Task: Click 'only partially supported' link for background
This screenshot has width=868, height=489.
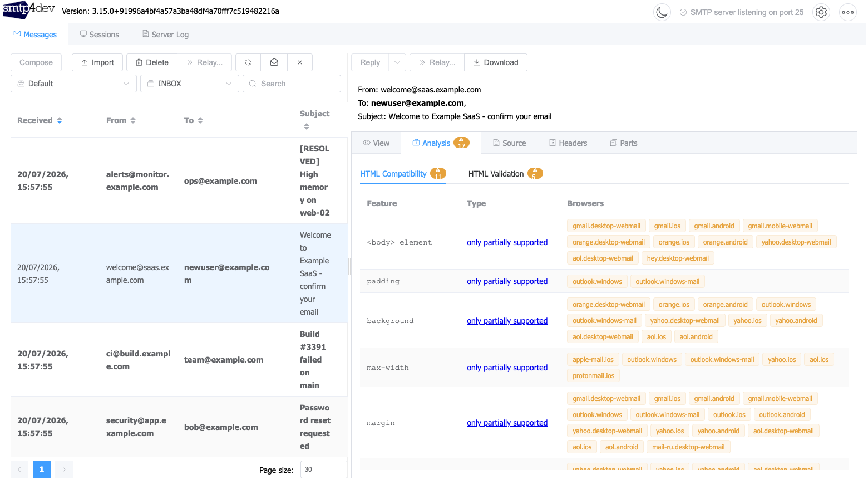Action: 507,321
